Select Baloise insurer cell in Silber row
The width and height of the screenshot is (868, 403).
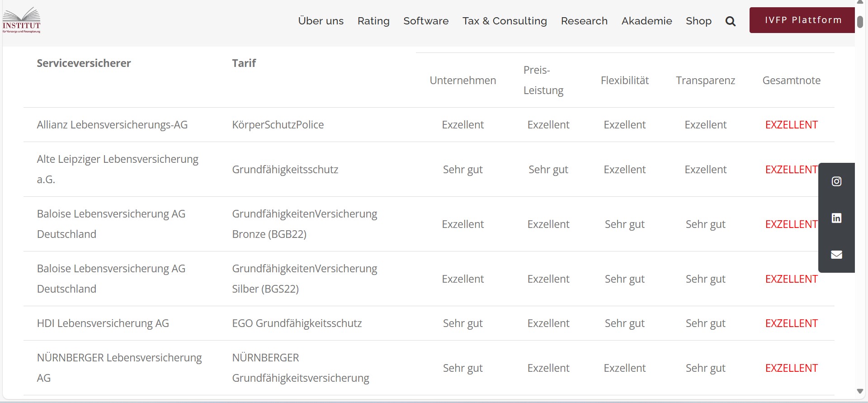tap(111, 279)
